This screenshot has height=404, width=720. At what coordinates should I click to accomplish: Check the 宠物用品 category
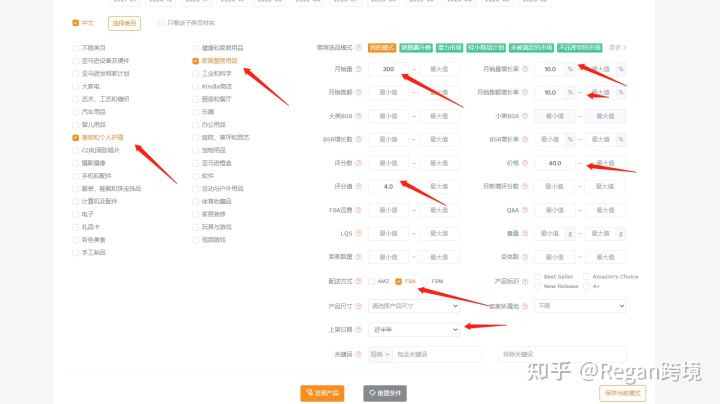(196, 150)
